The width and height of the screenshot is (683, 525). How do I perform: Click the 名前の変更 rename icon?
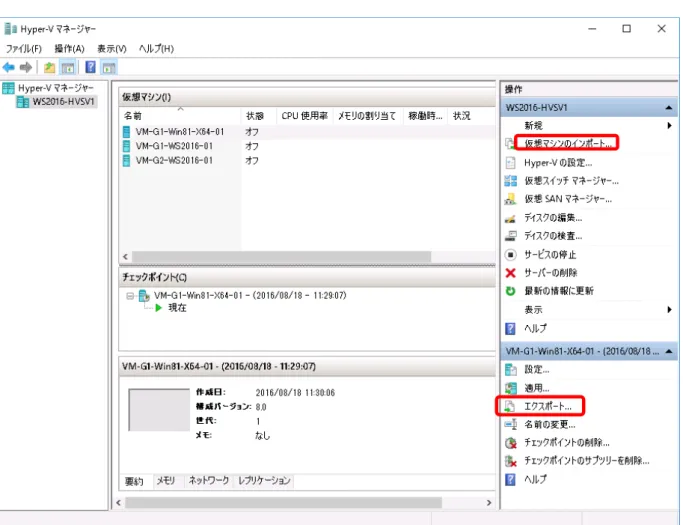pyautogui.click(x=511, y=424)
